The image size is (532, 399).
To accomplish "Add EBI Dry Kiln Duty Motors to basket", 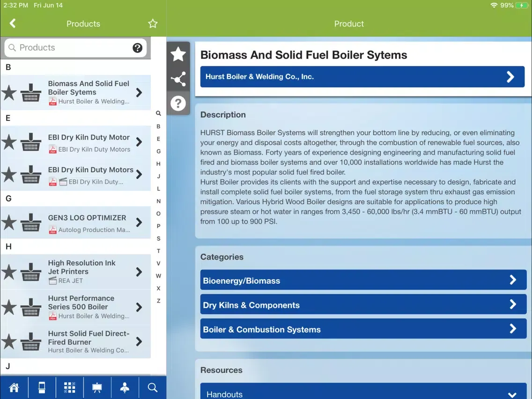I will pos(31,174).
